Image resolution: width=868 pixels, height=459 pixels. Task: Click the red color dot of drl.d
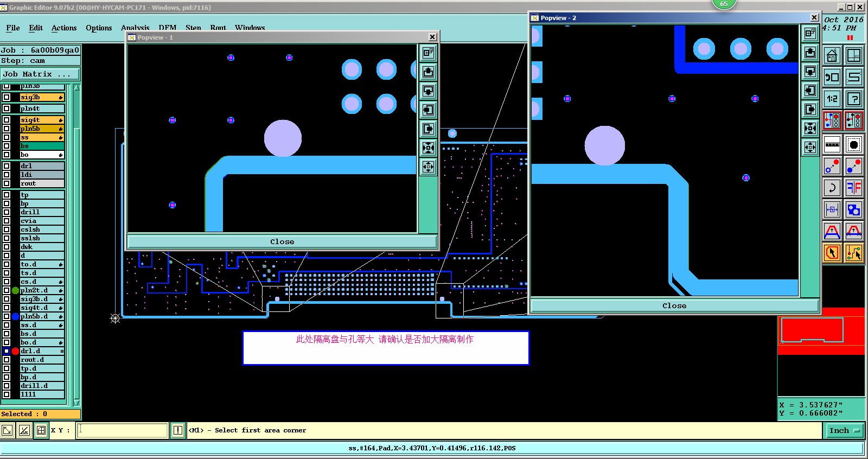(x=15, y=351)
